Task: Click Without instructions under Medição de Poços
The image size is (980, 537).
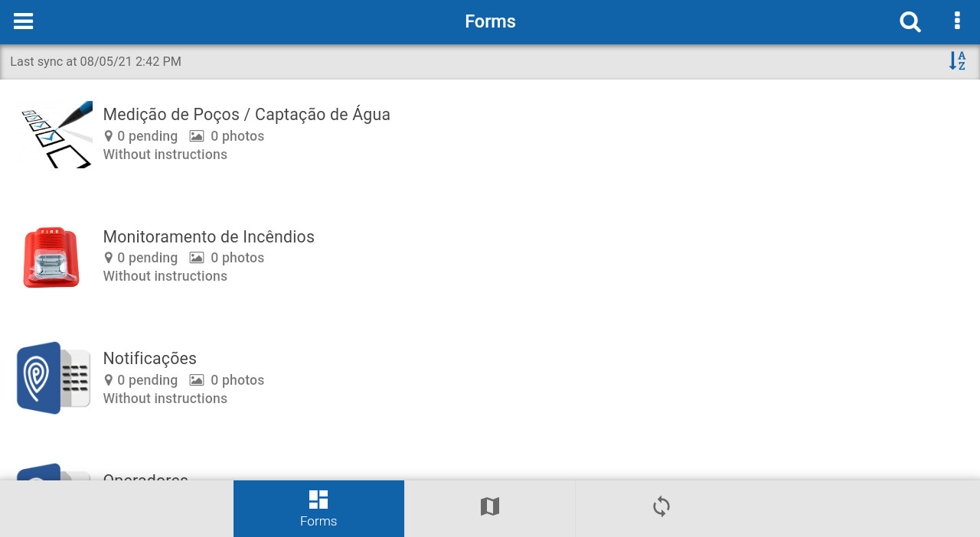Action: click(x=165, y=155)
